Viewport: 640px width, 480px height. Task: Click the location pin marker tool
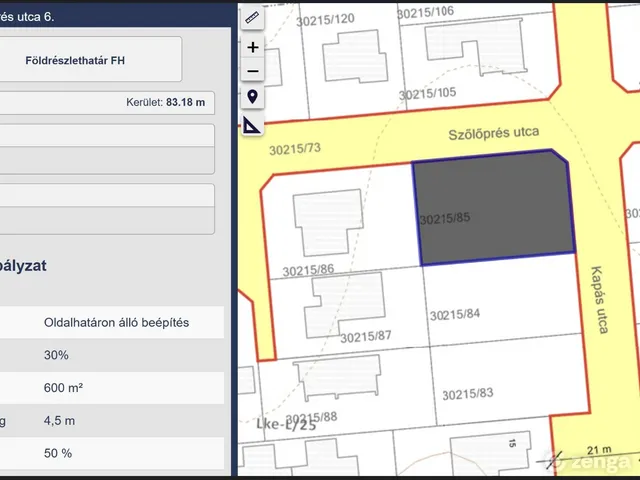pos(252,97)
